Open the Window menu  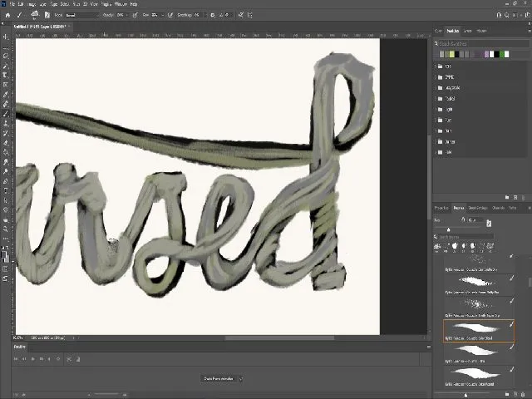coord(121,4)
